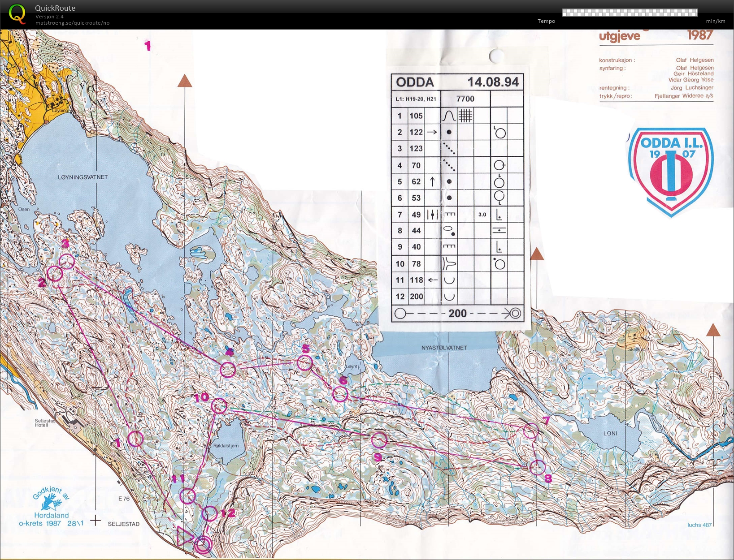The height and width of the screenshot is (560, 734).
Task: Click control code 70 in row 4
Action: (416, 165)
